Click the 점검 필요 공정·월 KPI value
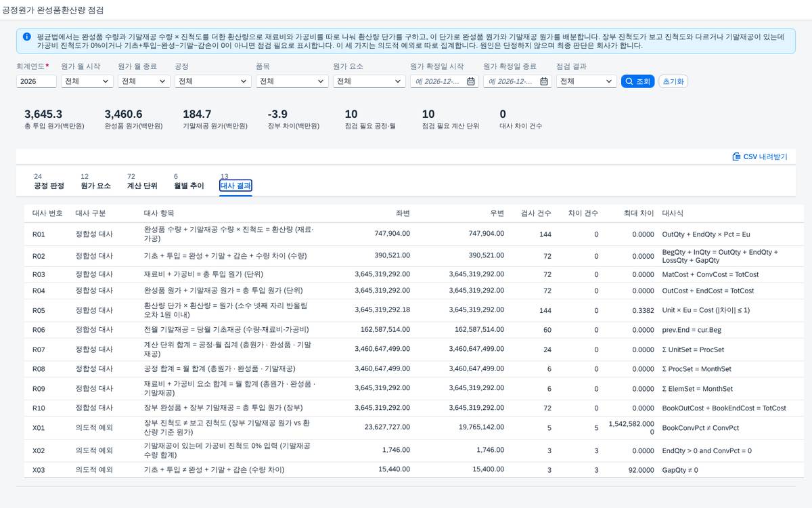 coord(351,114)
